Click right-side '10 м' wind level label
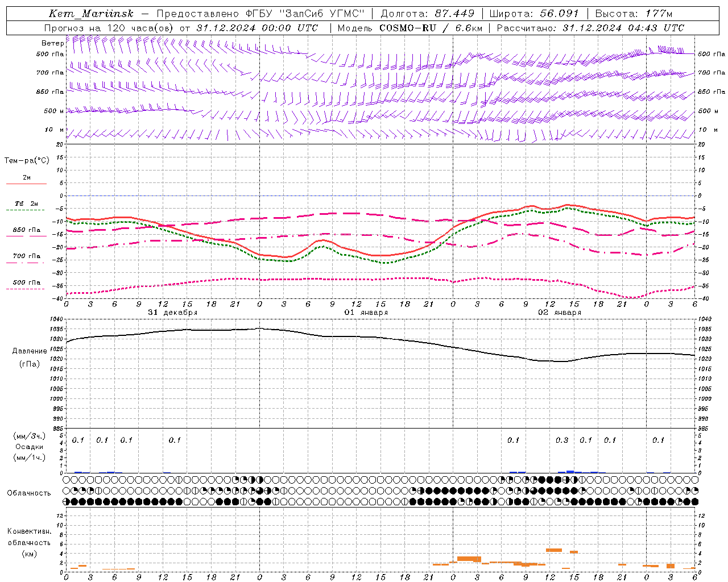The height and width of the screenshot is (582, 728). (708, 130)
